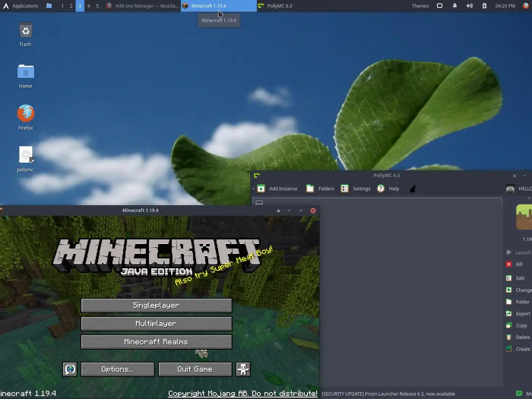
Task: Kill the running instance in PollyMC
Action: tap(515, 264)
